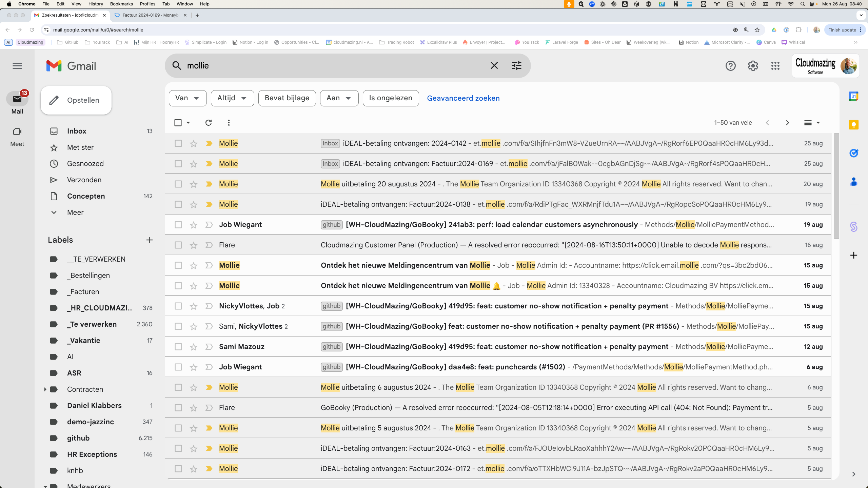Open the Van filter dropdown

click(188, 98)
